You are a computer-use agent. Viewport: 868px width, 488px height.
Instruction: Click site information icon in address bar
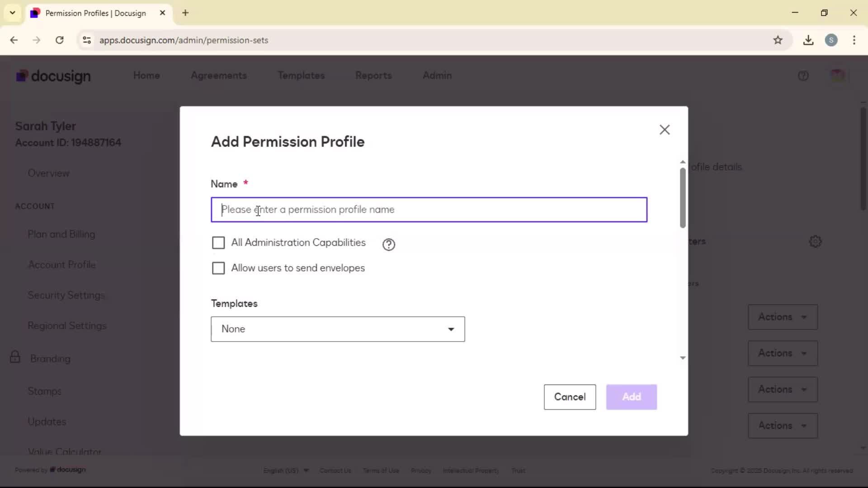tap(87, 40)
